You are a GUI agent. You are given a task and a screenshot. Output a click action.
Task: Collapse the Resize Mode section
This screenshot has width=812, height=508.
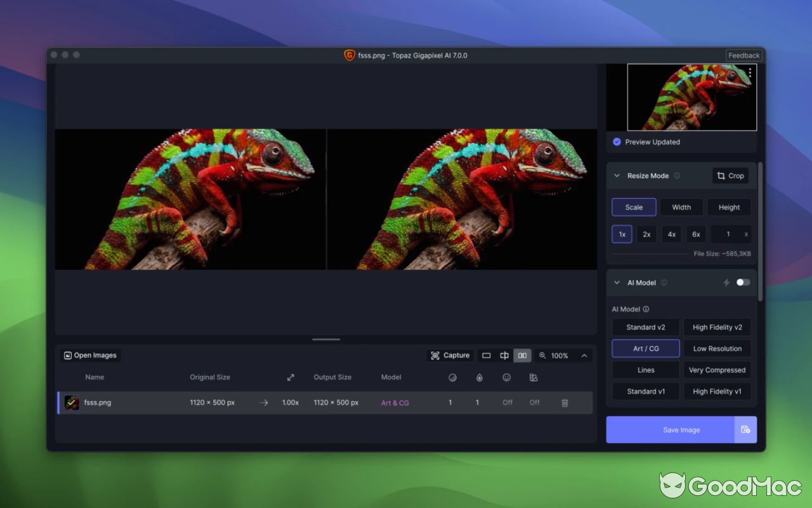(x=617, y=176)
